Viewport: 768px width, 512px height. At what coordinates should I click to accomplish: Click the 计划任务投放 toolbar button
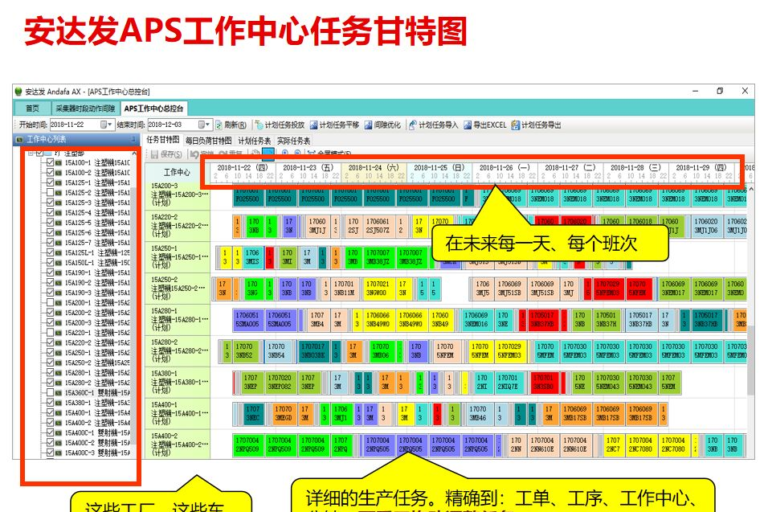(279, 125)
